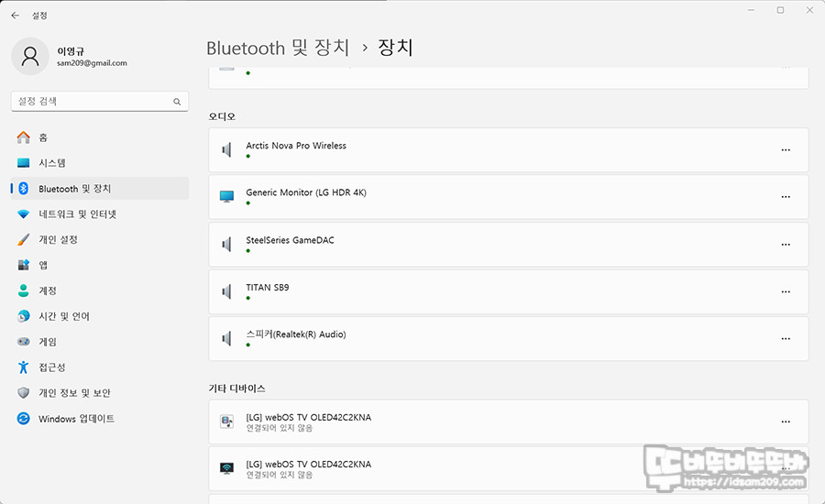The image size is (825, 504).
Task: Click speaker icon of Arctis Nova Pro Wireless
Action: coord(226,150)
